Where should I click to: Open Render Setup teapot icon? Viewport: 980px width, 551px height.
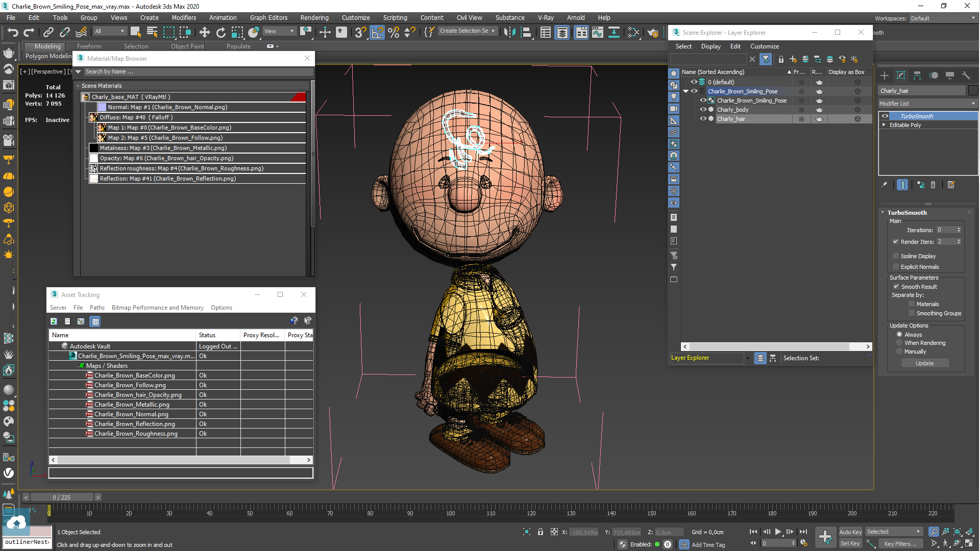[653, 32]
